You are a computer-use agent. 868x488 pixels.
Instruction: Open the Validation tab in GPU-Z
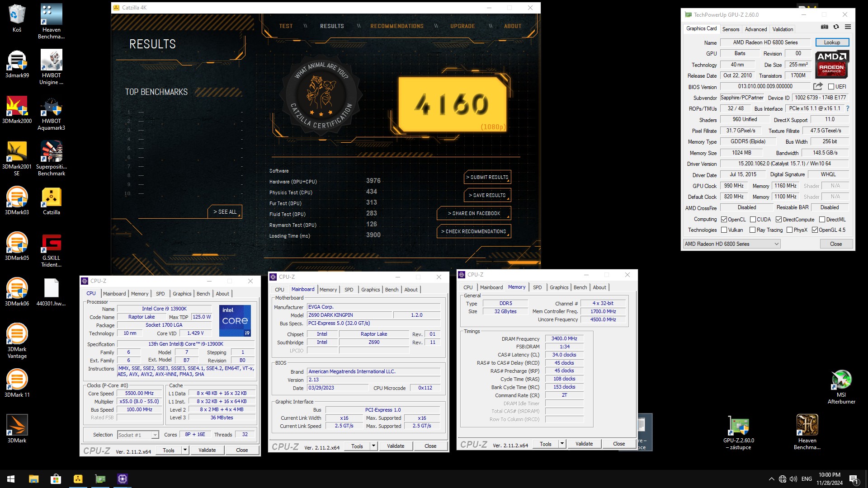783,29
